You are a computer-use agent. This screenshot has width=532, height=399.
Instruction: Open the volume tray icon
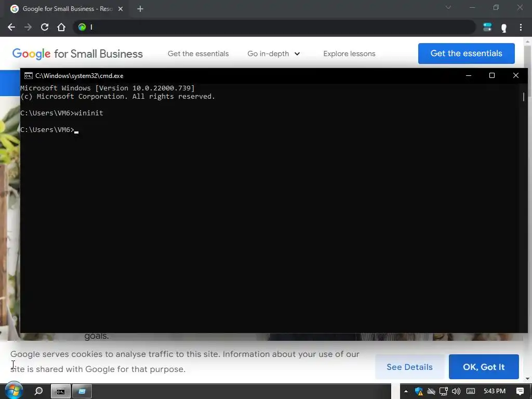click(456, 391)
